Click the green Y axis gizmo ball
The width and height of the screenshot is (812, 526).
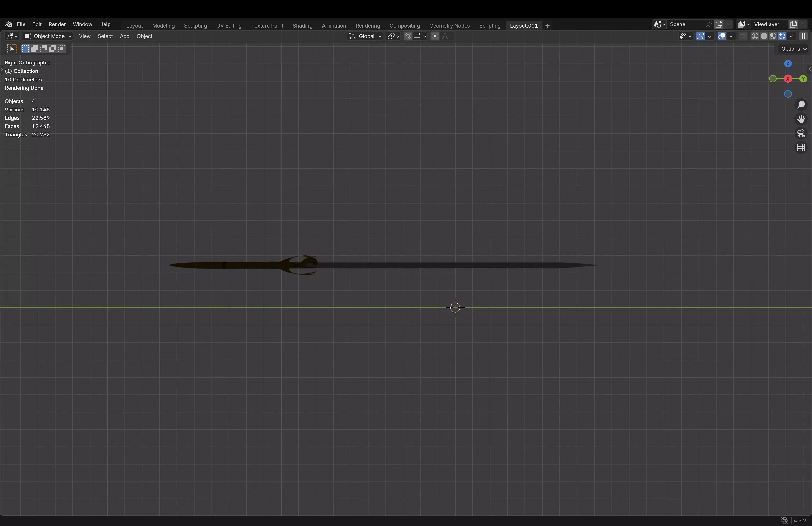[x=803, y=79]
